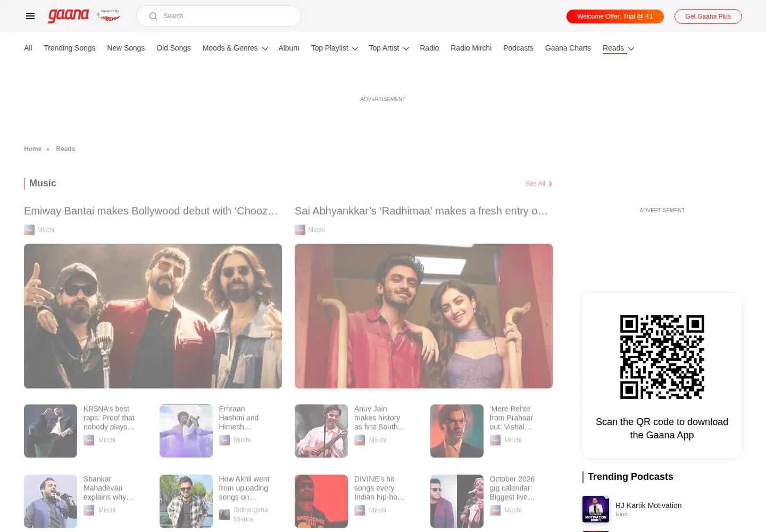Open the hamburger menu icon
Viewport: 766px width, 532px height.
click(30, 16)
